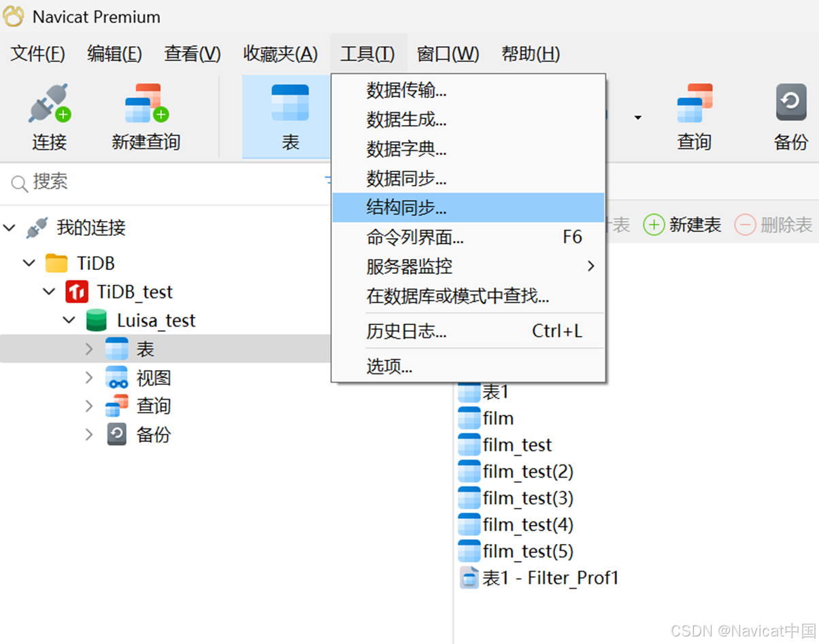
Task: Select the highlighted 结构同步... menu entry
Action: point(469,207)
